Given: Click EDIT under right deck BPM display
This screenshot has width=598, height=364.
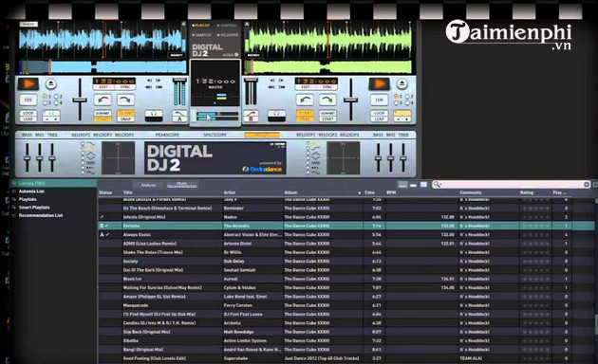Looking at the screenshot, I should click(306, 87).
